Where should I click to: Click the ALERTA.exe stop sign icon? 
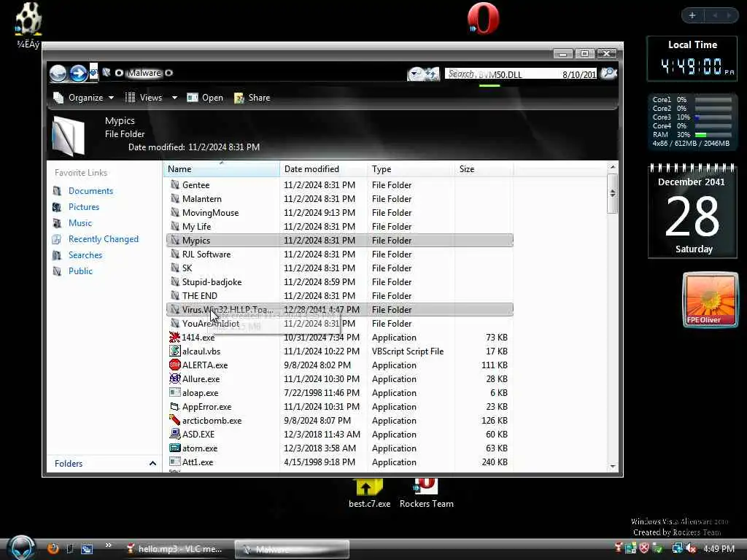174,365
